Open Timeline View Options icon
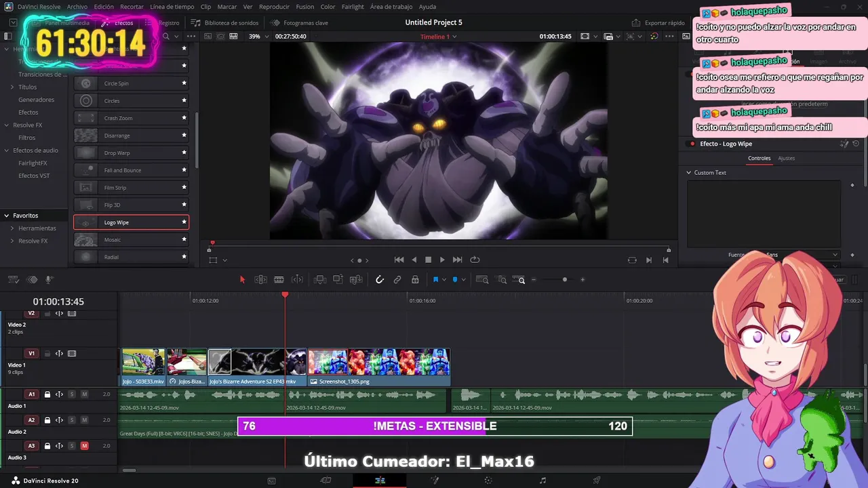The image size is (868, 488). (13, 279)
